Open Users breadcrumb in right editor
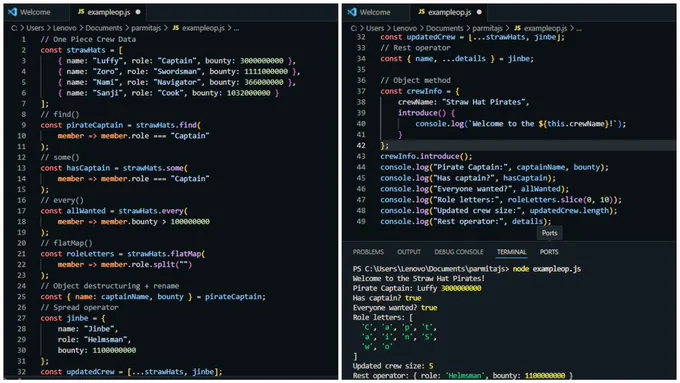Image resolution: width=680 pixels, height=383 pixels. coord(375,28)
